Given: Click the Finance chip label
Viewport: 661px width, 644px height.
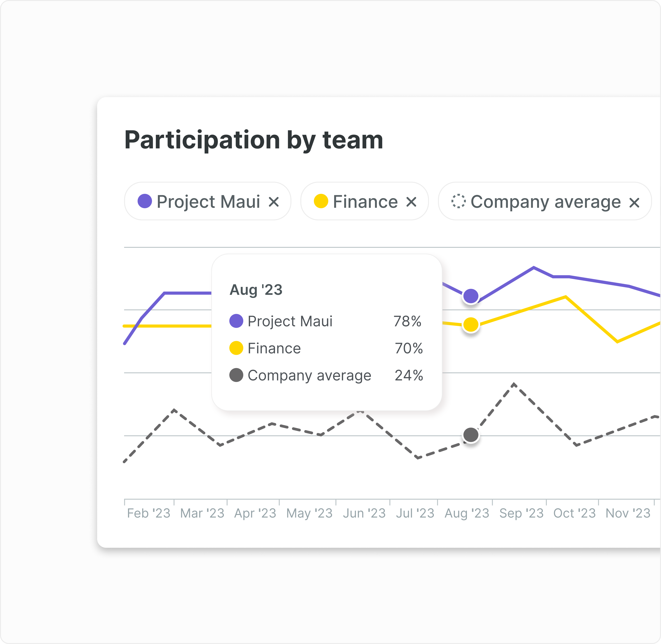Looking at the screenshot, I should 365,202.
